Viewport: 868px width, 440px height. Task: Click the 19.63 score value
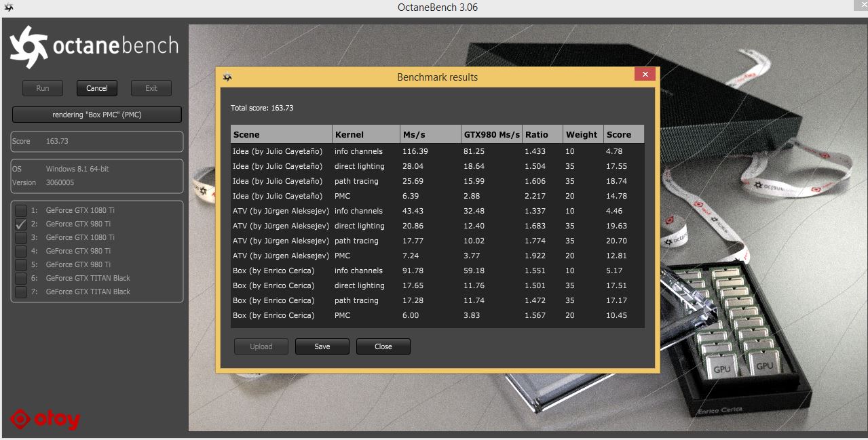[x=617, y=226]
